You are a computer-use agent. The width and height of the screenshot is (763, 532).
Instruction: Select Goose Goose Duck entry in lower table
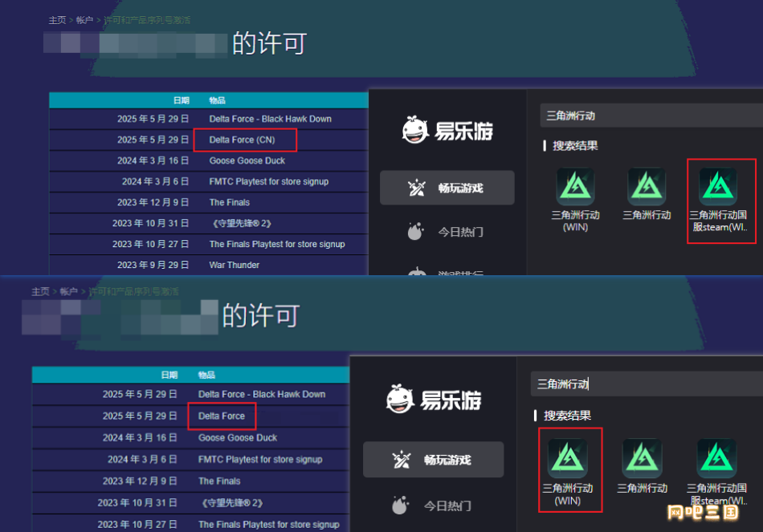[x=238, y=437]
